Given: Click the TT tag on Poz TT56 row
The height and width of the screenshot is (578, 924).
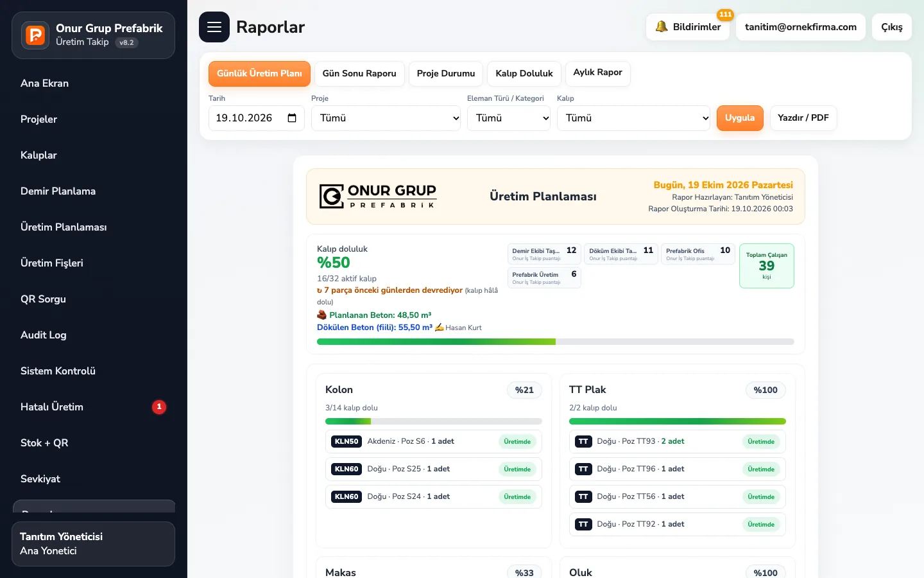Looking at the screenshot, I should click(x=583, y=496).
